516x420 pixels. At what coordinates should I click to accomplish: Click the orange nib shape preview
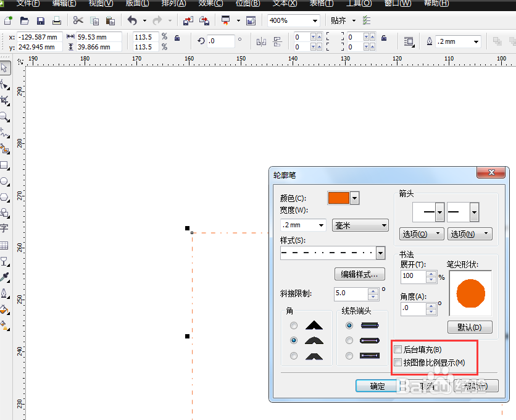pos(470,293)
